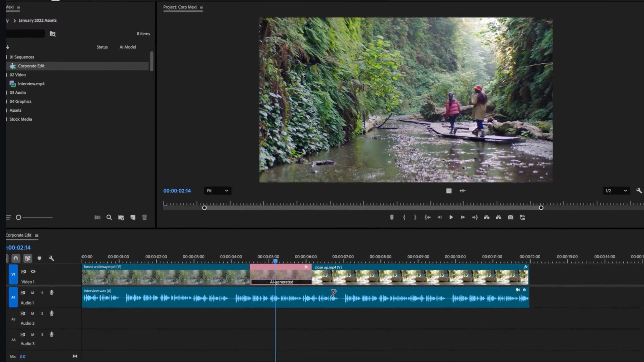Click Mark In button
644x362 pixels.
pos(404,217)
